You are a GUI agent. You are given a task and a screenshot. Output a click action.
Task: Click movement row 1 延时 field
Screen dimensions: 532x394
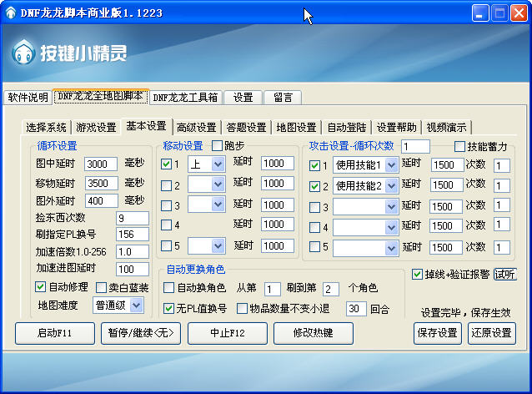[278, 164]
